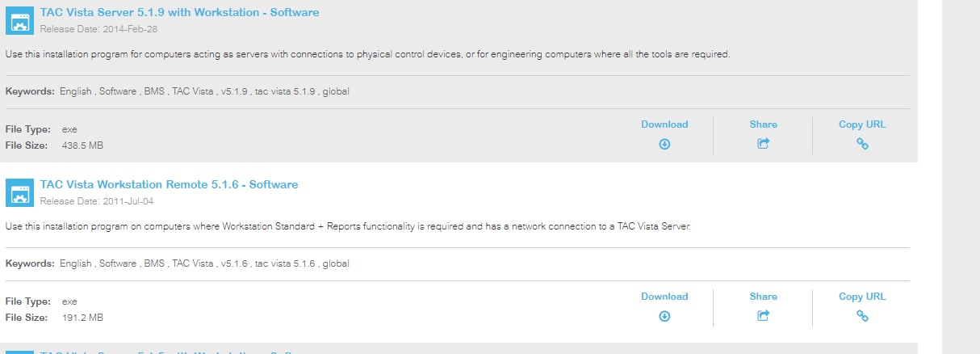Click the Download label for the 191.2 MB file
The image size is (980, 354).
coord(664,297)
